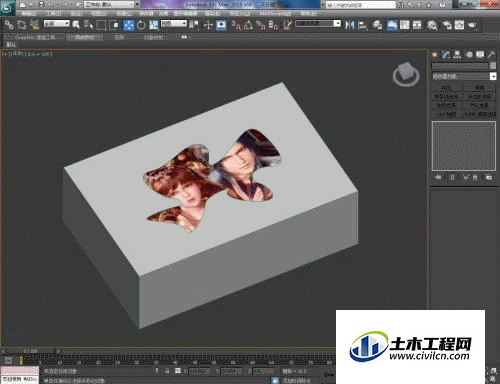Toggle Window/Crossing selection mode

114,25
